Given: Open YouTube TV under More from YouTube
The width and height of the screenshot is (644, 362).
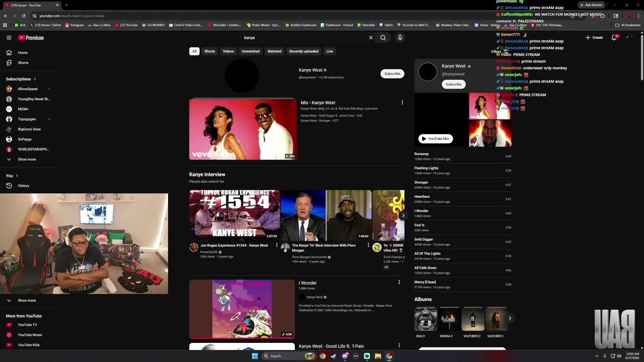Looking at the screenshot, I should pyautogui.click(x=23, y=325).
